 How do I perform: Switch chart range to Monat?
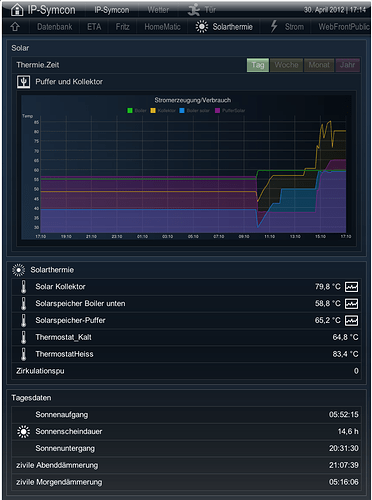[x=319, y=65]
